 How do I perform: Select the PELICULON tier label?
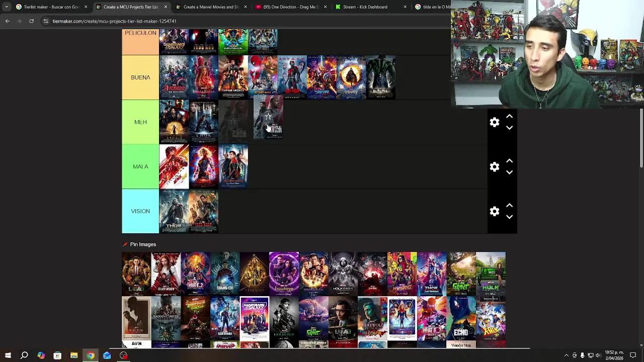coord(140,42)
